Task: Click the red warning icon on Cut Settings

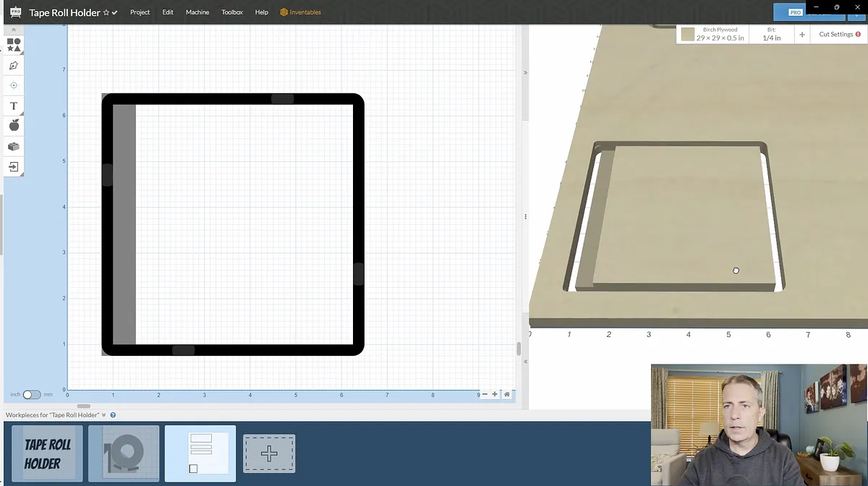Action: [858, 34]
